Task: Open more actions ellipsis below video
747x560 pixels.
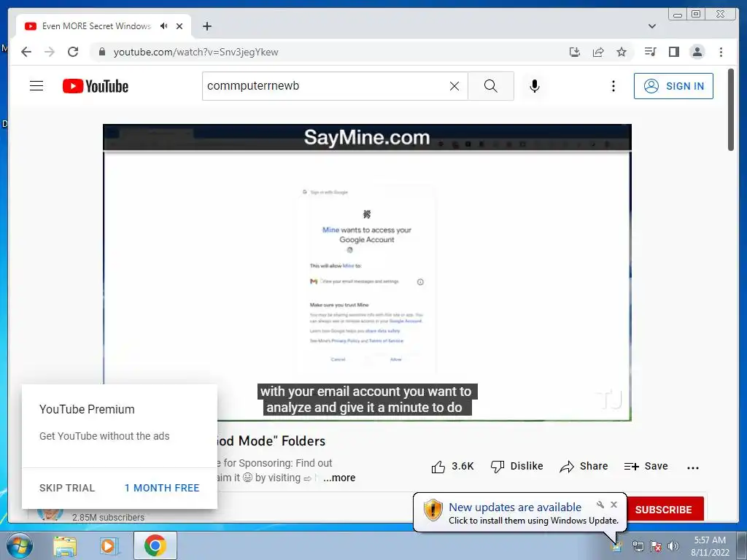Action: 693,467
